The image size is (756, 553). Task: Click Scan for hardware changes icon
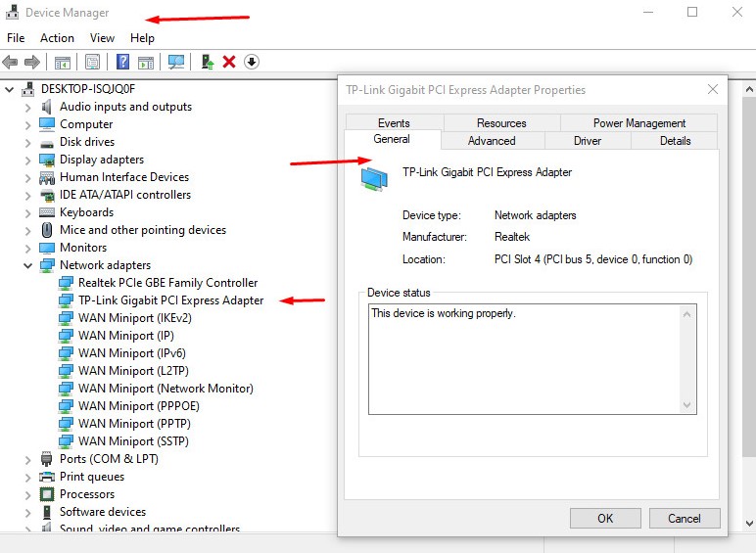(x=176, y=62)
